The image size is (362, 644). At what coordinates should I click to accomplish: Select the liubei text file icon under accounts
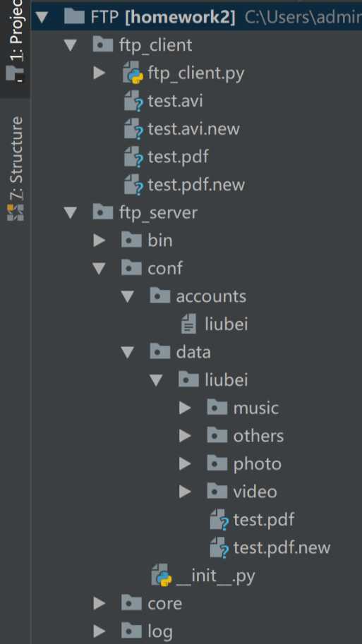coord(189,324)
